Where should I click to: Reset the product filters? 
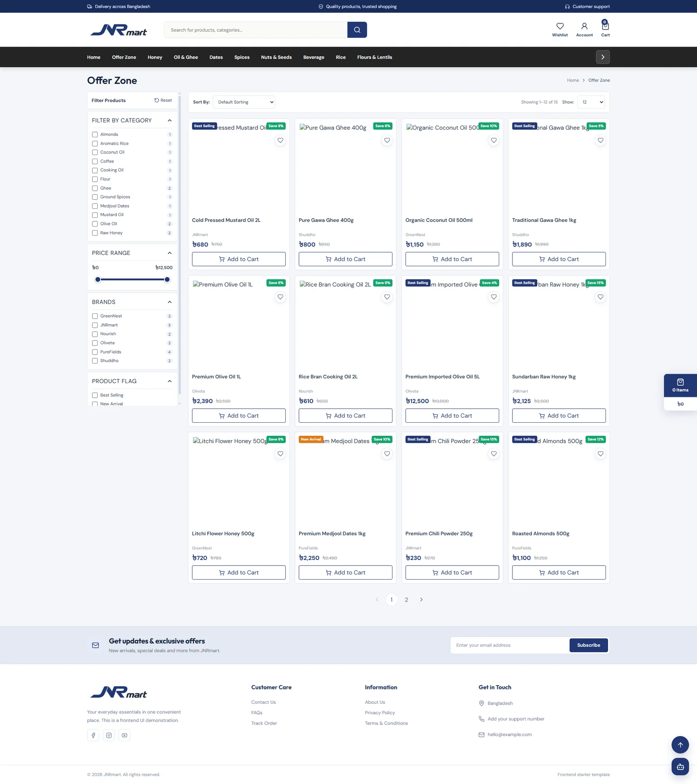(x=163, y=100)
